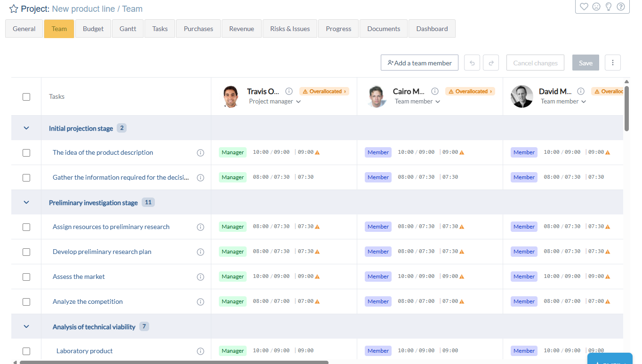642x364 pixels.
Task: Click Add a team member button
Action: [x=419, y=63]
